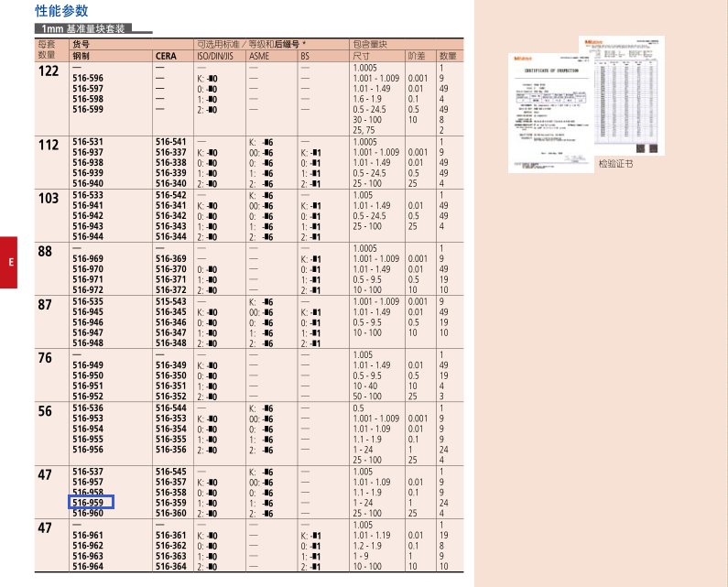
Task: Click part number 516-533
Action: point(88,195)
